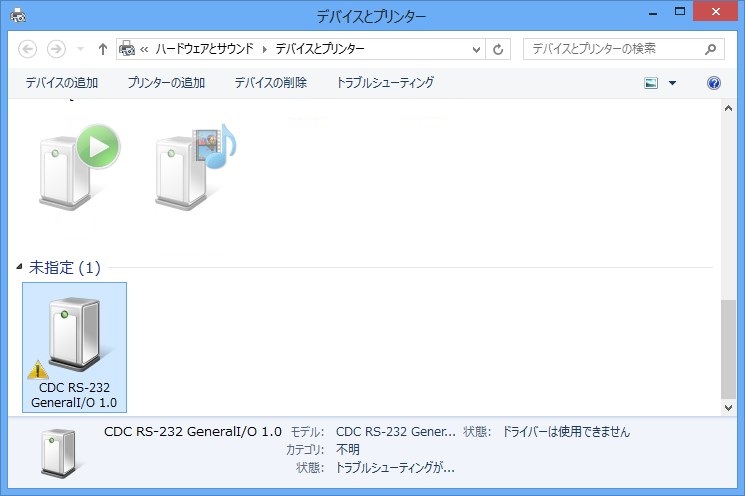The image size is (745, 496).
Task: Click the view layout icon
Action: pos(651,83)
